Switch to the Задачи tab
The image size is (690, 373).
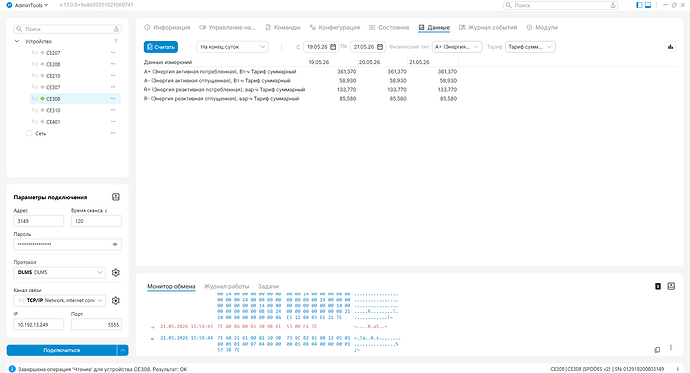pyautogui.click(x=268, y=286)
